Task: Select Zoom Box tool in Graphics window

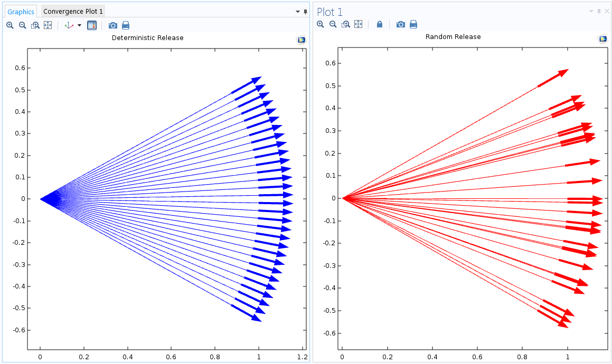Action: [35, 25]
